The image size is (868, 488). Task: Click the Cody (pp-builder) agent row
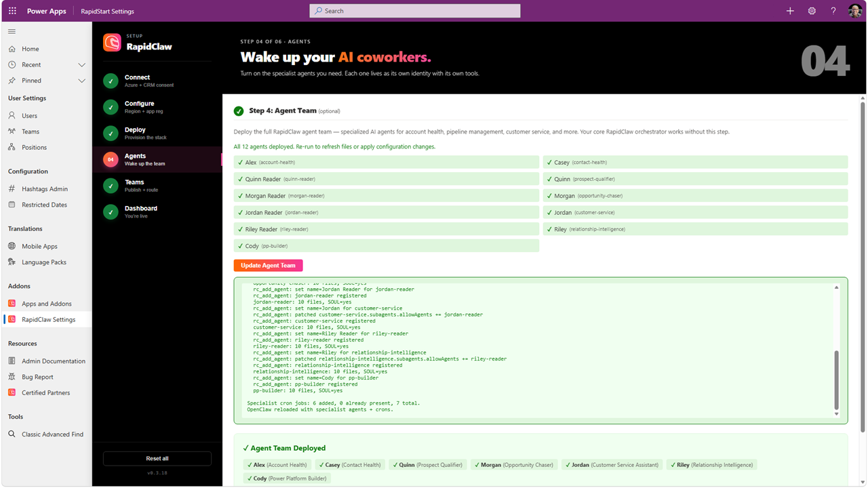click(387, 246)
